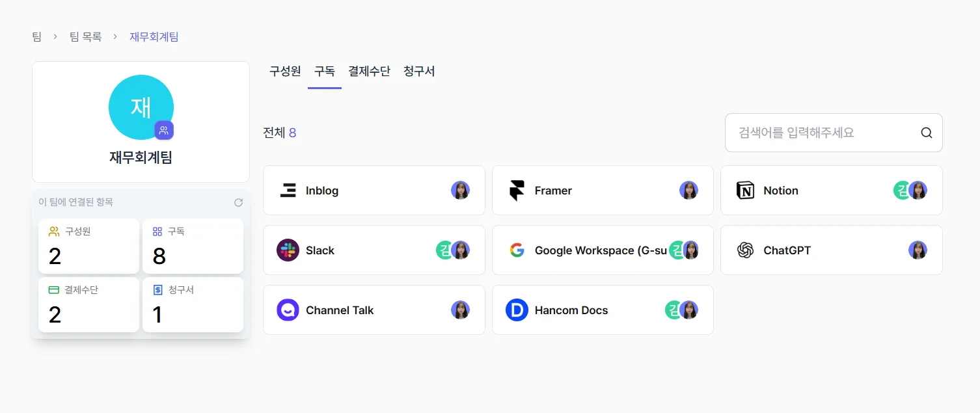Screen dimensions: 980x413
Task: Click the refresh icon on linked items panel
Action: 238,202
